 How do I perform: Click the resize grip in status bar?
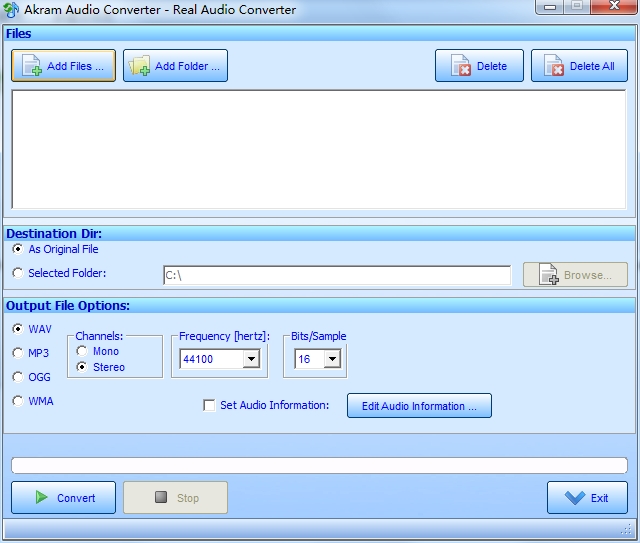[x=626, y=530]
